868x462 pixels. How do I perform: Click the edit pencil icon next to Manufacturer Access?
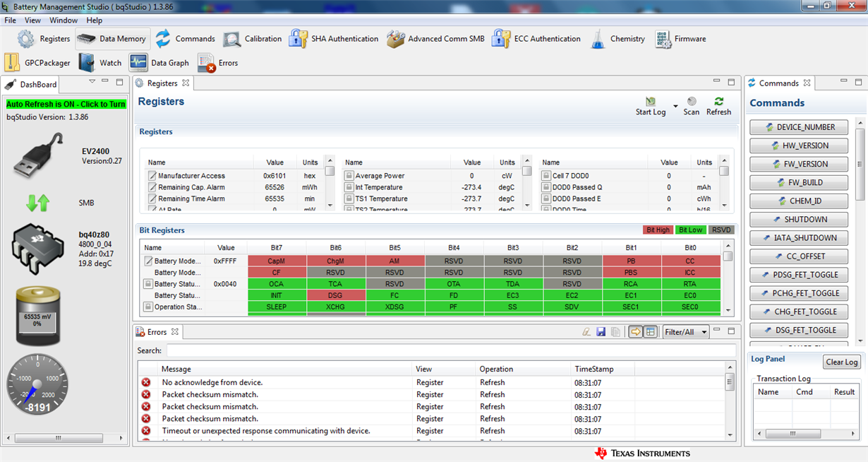click(152, 176)
